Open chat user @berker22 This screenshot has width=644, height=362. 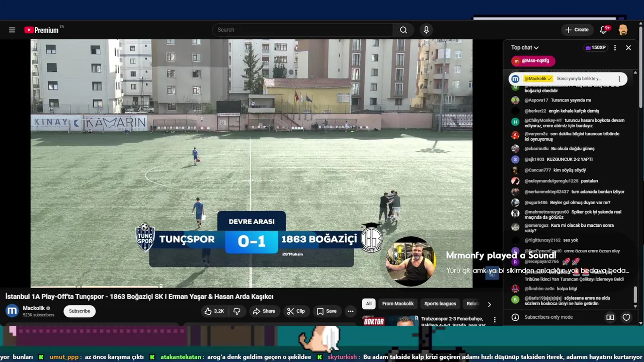tap(535, 111)
